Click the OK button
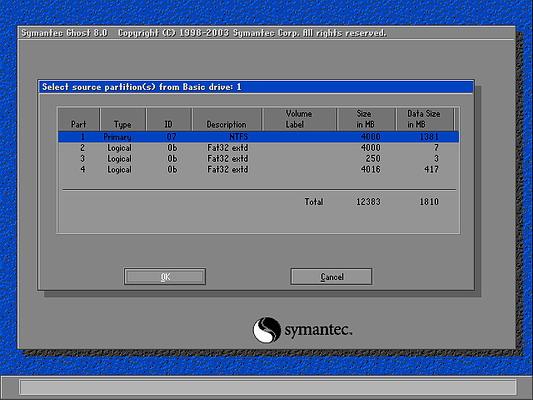This screenshot has height=400, width=533. click(165, 277)
